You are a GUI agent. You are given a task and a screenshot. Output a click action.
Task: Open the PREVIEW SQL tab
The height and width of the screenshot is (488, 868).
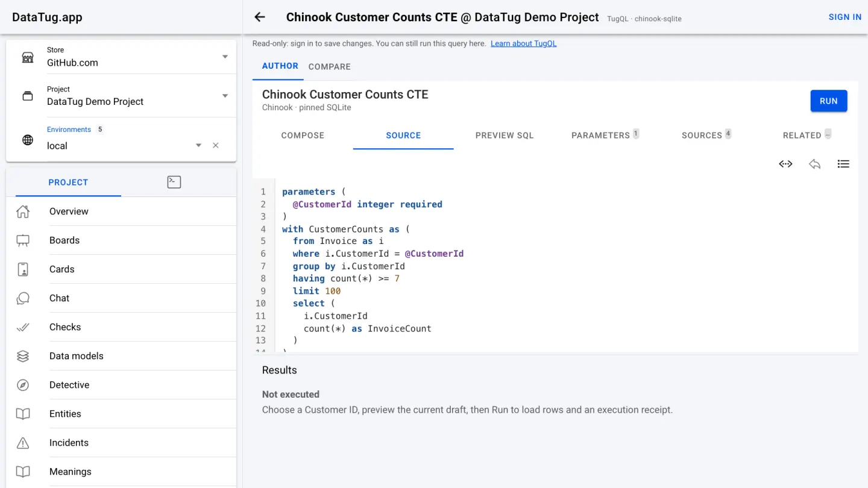point(505,136)
